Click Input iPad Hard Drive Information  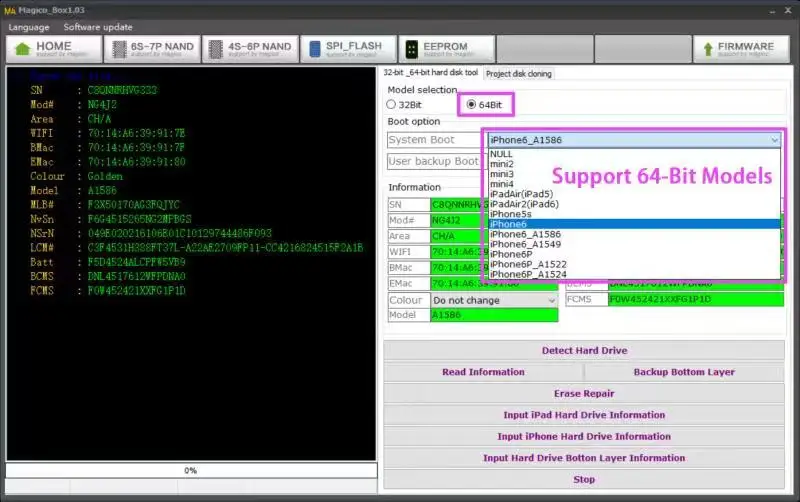[584, 415]
